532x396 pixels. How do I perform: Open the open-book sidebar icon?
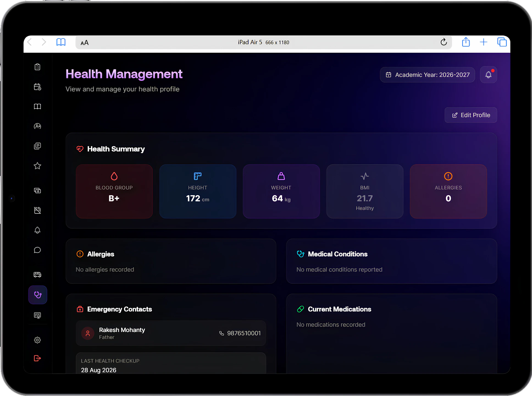point(37,106)
